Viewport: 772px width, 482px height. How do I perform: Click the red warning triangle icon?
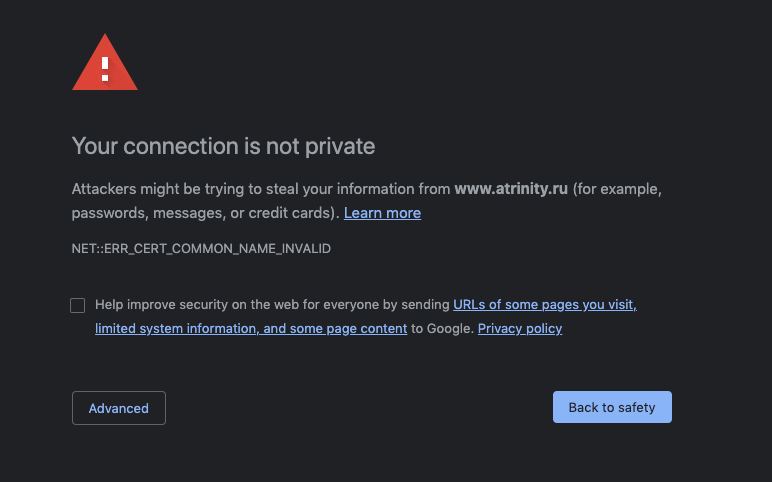point(105,63)
